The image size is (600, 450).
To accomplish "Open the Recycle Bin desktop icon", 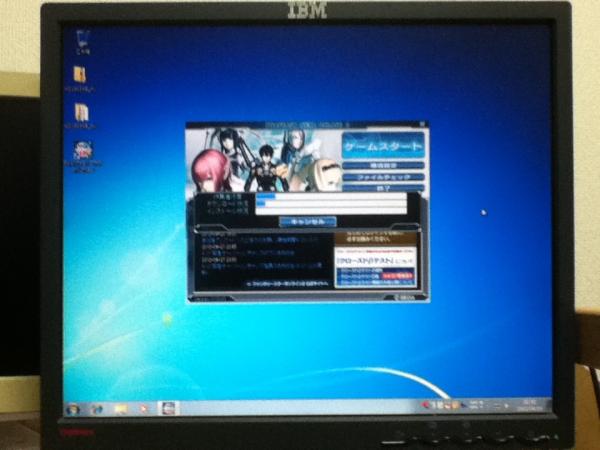I will tap(83, 42).
